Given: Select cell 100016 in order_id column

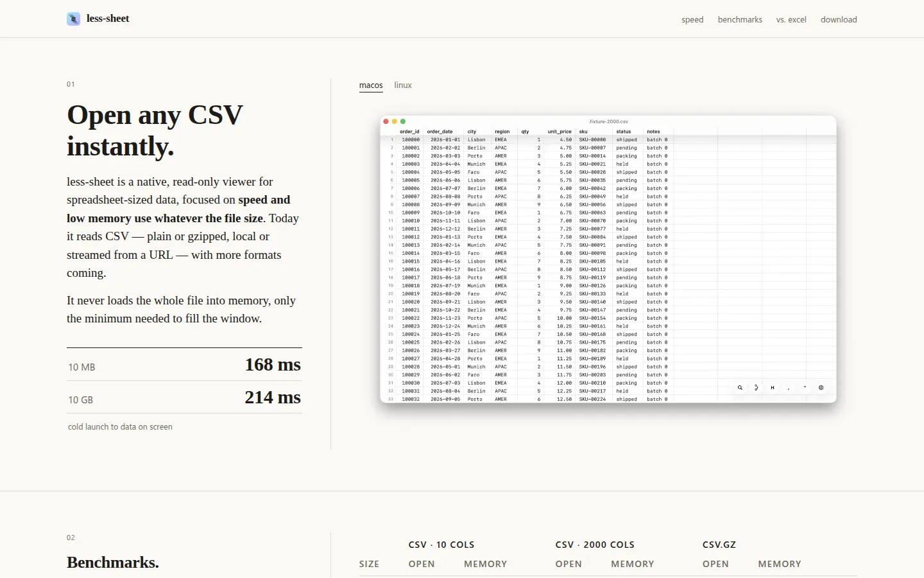Looking at the screenshot, I should tap(411, 270).
